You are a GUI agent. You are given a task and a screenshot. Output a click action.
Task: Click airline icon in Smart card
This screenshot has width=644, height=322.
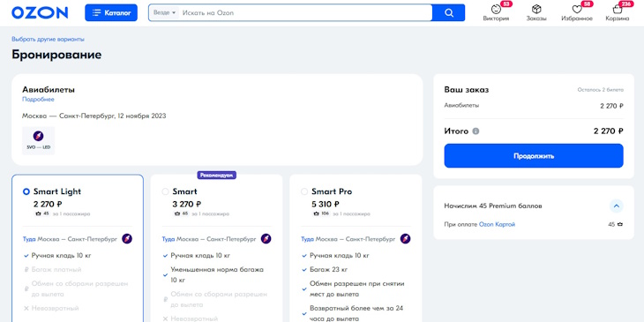click(x=266, y=238)
